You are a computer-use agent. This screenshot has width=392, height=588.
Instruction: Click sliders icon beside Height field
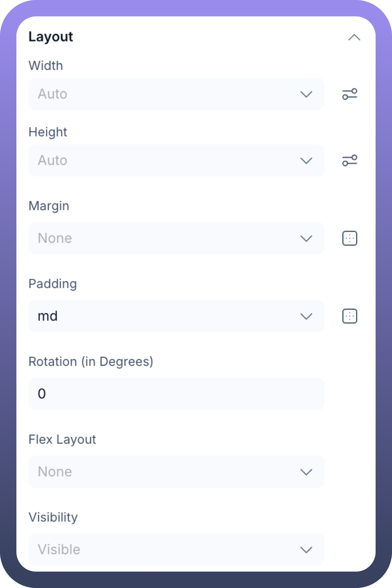[x=350, y=160]
